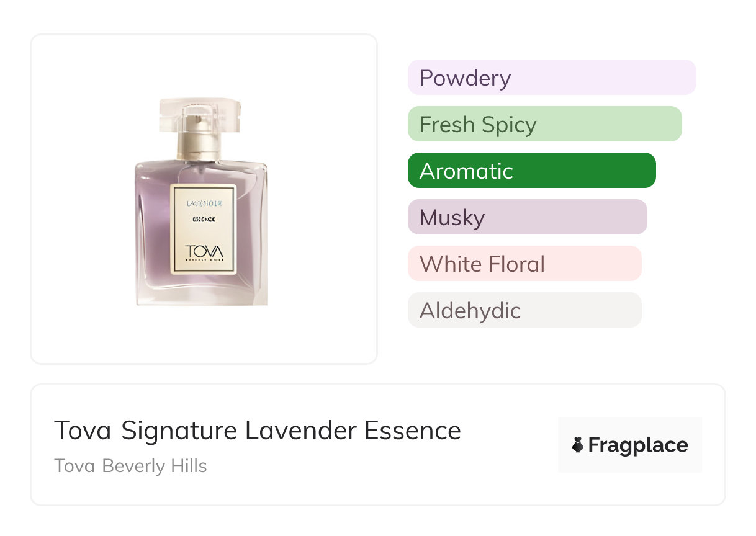Viewport: 756px width, 536px height.
Task: Click the Fragplace bottle logo icon
Action: [578, 445]
